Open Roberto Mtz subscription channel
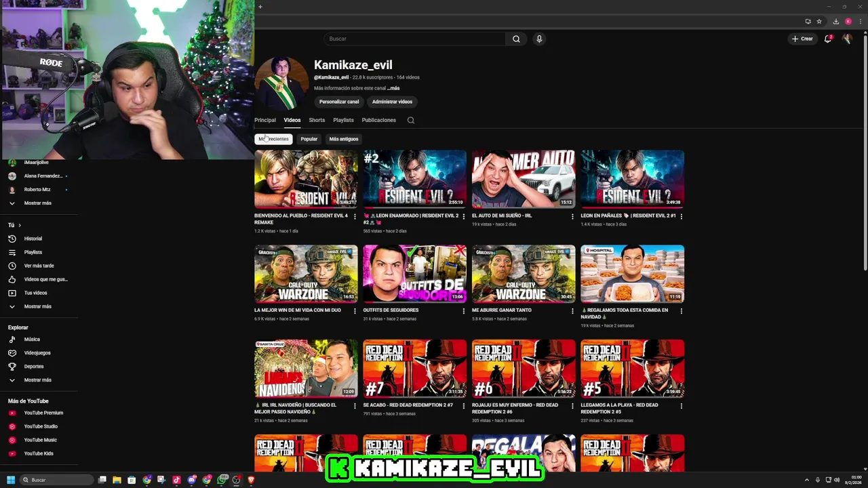 (x=38, y=189)
